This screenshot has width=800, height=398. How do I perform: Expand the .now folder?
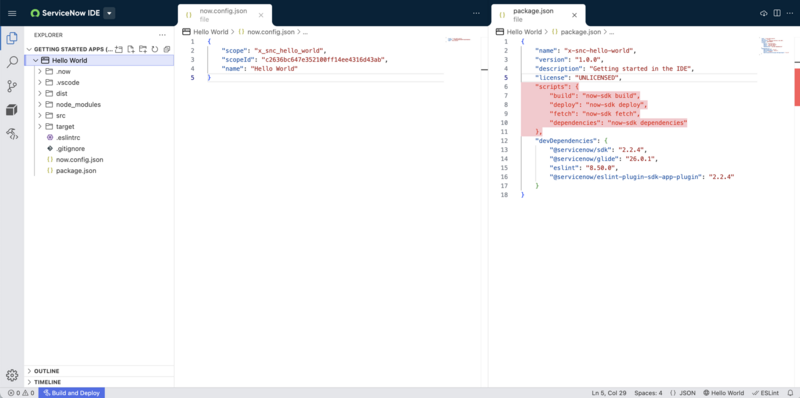tap(40, 71)
